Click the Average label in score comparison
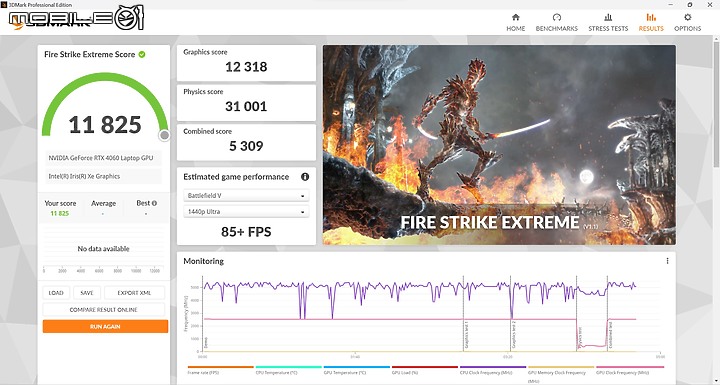The image size is (720, 385). coord(103,203)
